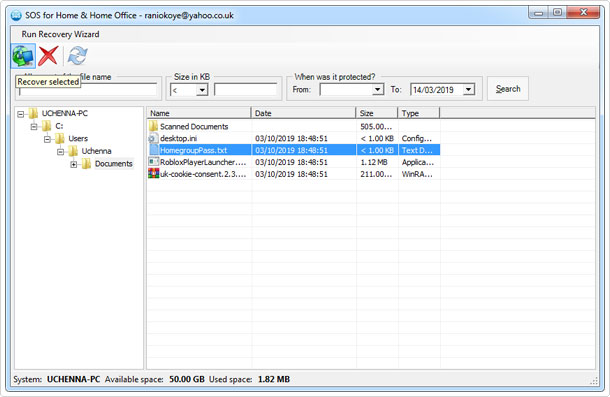Click the C: drive folder icon
This screenshot has height=397, width=610.
[46, 126]
